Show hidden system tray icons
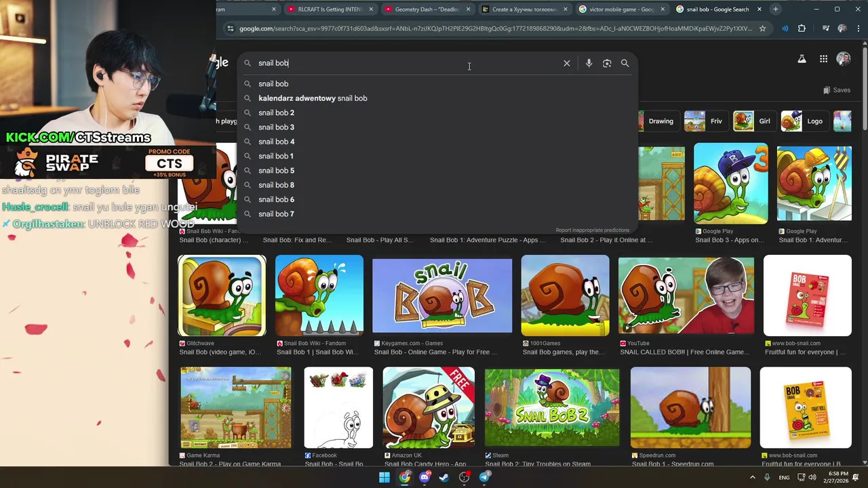868x488 pixels. pos(752,477)
